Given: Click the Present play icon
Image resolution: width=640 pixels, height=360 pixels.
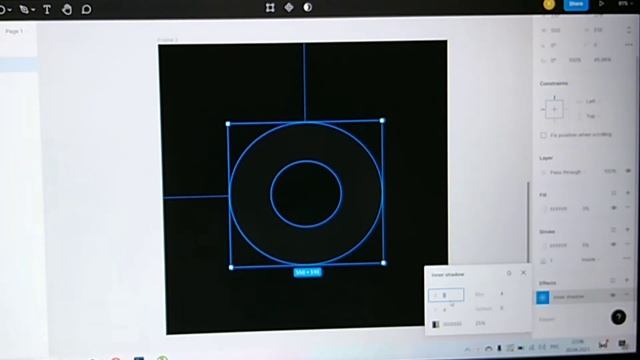Looking at the screenshot, I should click(601, 4).
